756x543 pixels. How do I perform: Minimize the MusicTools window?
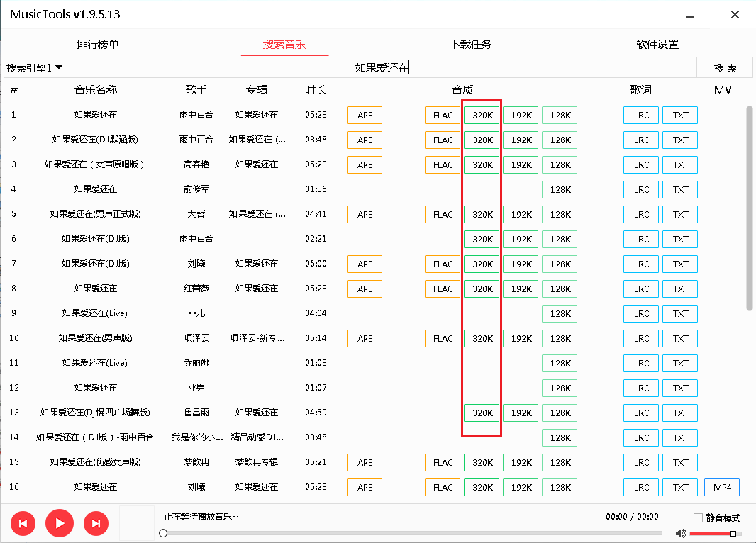click(x=690, y=16)
